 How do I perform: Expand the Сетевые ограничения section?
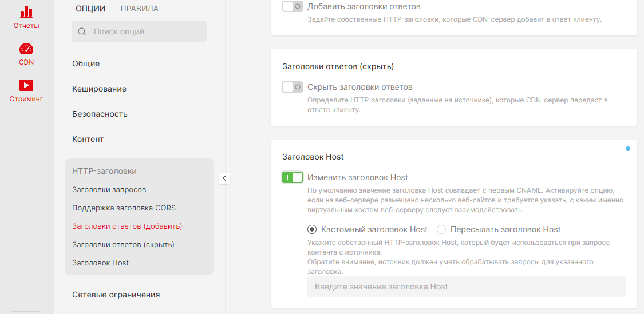pyautogui.click(x=116, y=295)
